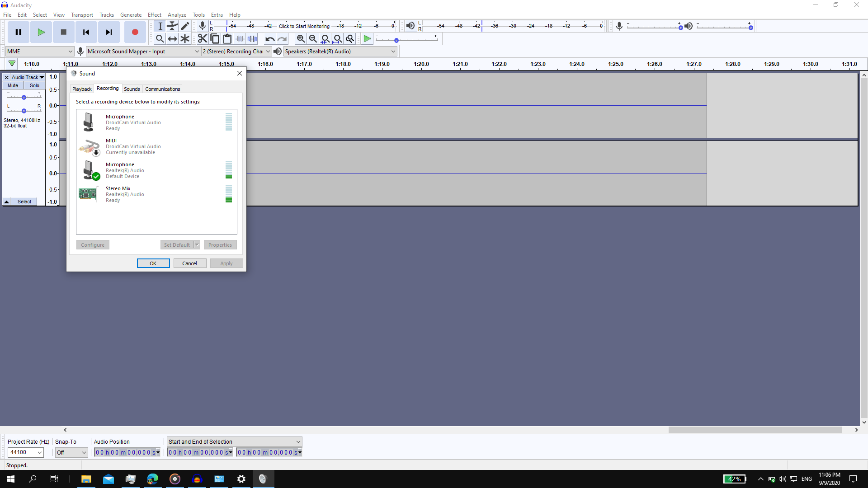The width and height of the screenshot is (868, 488).
Task: Open the Effect menu
Action: 154,15
